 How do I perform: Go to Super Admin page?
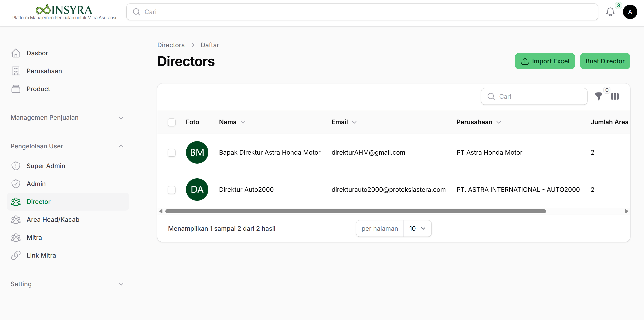(68, 166)
